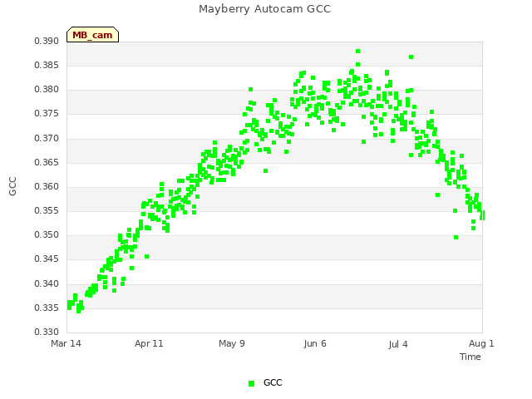The image size is (532, 399).
Task: Click the chart title Mayberry Autocam GCC
Action: (264, 9)
